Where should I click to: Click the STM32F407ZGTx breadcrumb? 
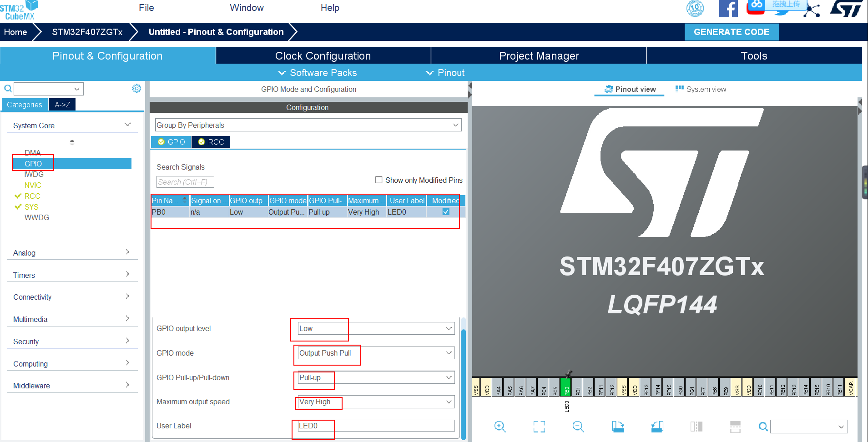tap(87, 32)
